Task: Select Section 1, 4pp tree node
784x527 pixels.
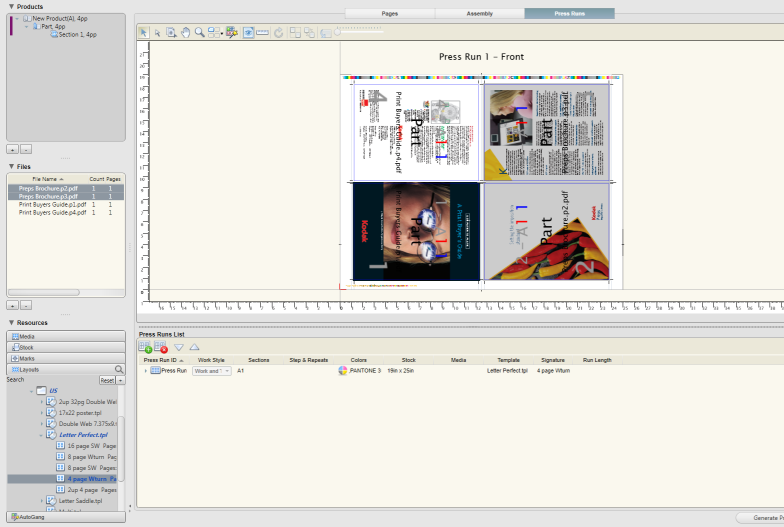Action: pyautogui.click(x=77, y=34)
